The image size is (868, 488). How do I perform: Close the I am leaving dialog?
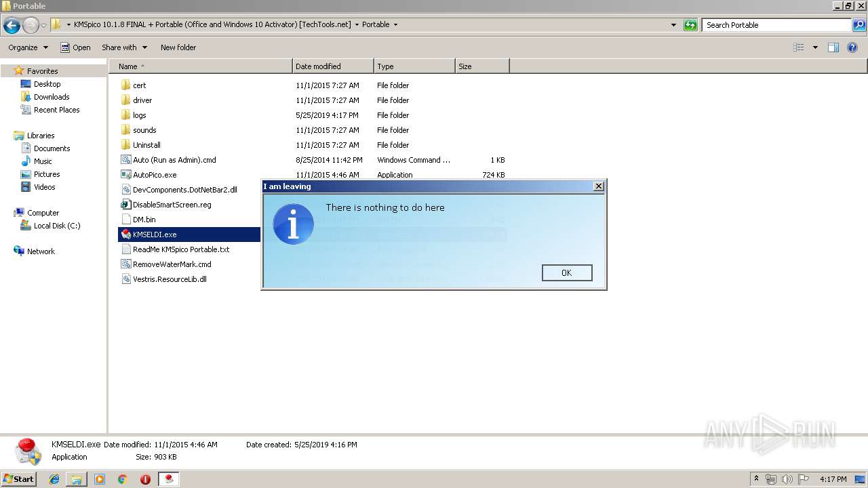point(598,186)
